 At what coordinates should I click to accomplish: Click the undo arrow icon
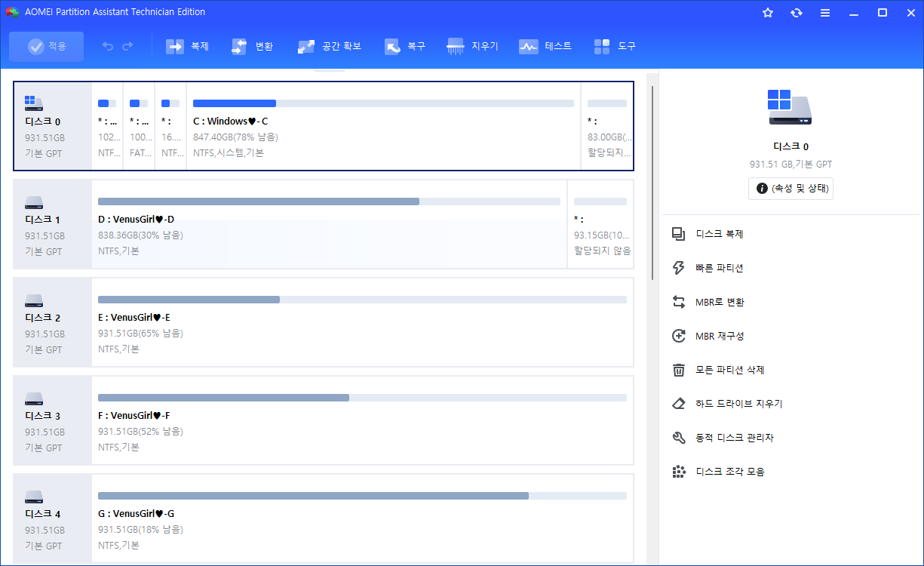(x=108, y=47)
